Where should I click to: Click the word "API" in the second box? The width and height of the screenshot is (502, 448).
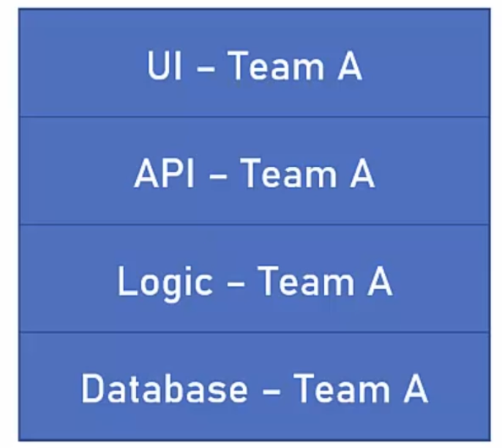tap(164, 174)
